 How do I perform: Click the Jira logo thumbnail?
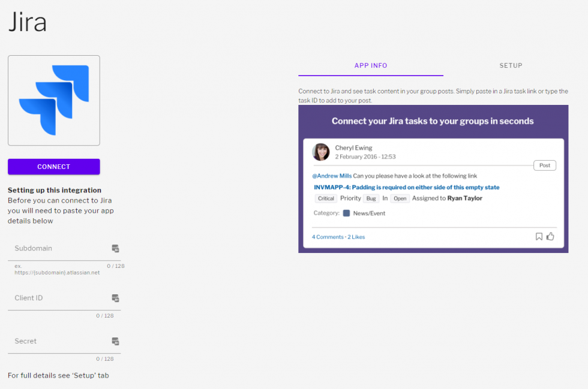pyautogui.click(x=53, y=100)
